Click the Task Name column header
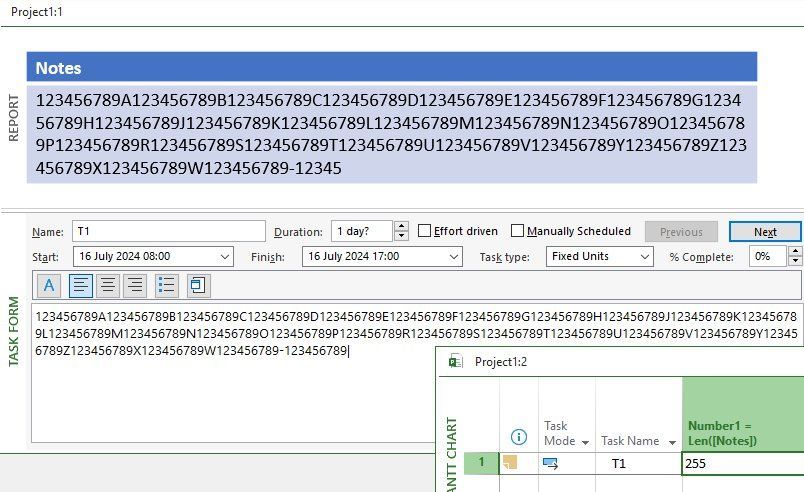Viewport: 804px width, 492px height. (638, 414)
